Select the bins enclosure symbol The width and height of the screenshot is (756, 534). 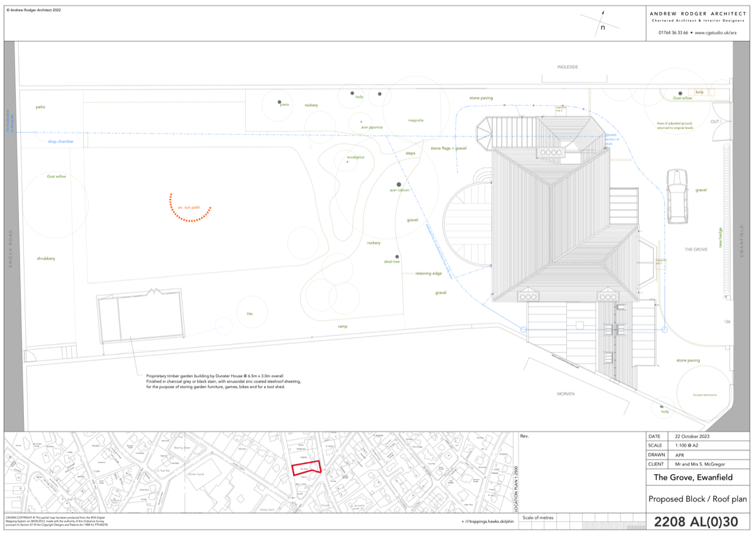point(699,92)
